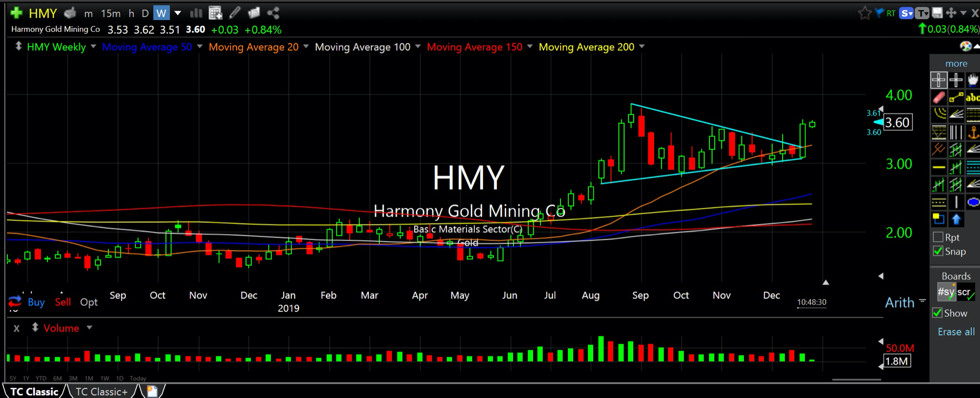Open the Moving Average 20 dropdown

pyautogui.click(x=306, y=47)
